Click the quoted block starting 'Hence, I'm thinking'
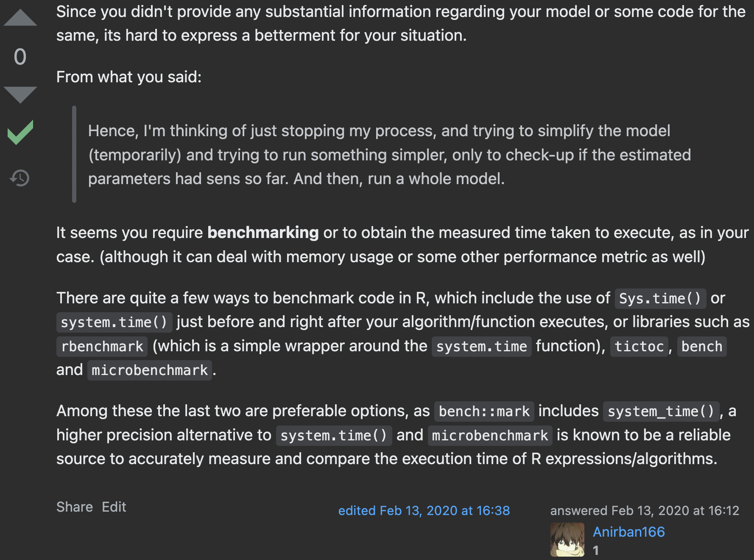Viewport: 754px width, 560px height. 389,154
